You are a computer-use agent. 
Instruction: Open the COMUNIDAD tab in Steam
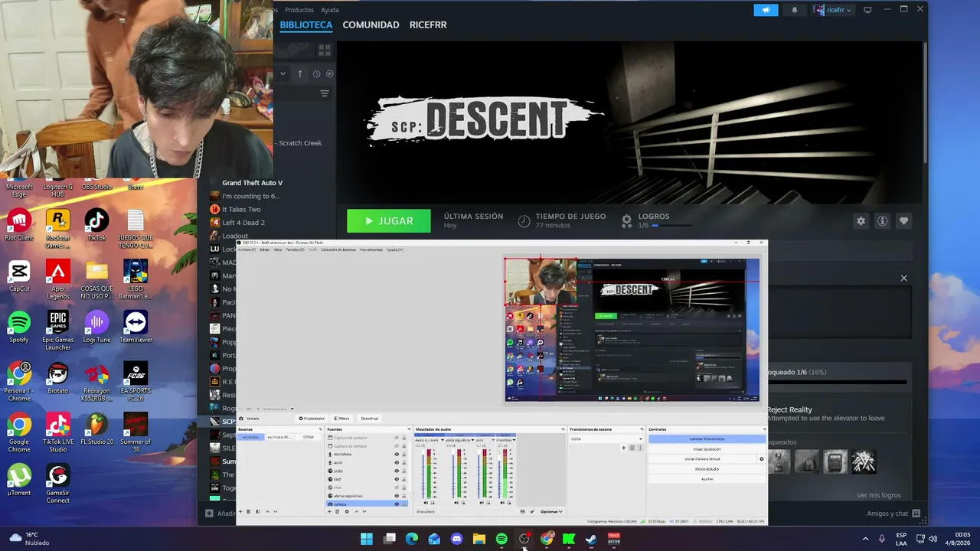tap(371, 25)
